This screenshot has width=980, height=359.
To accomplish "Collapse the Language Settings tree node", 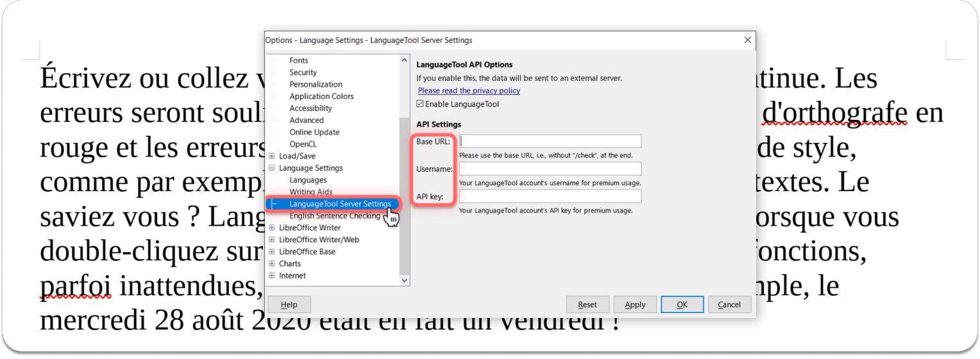I will [272, 168].
